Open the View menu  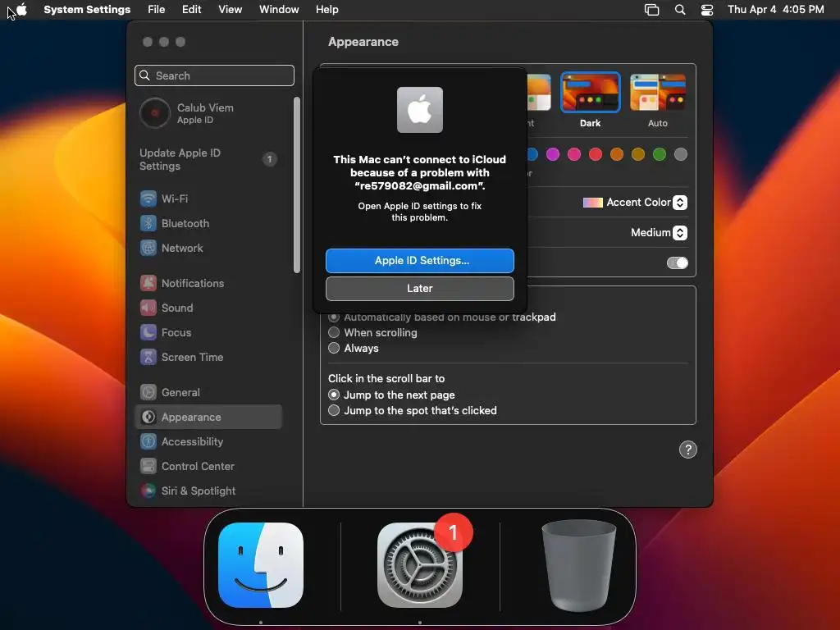pyautogui.click(x=231, y=10)
